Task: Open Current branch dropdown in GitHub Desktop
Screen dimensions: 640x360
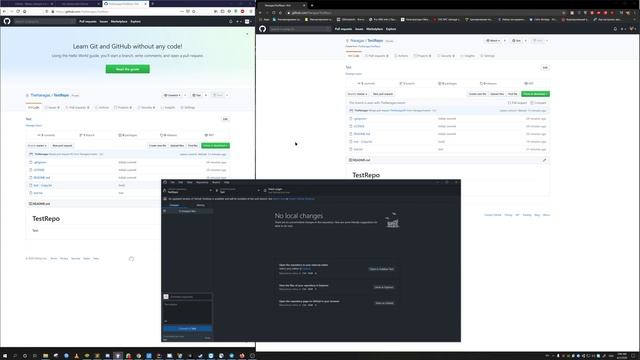Action: 238,190
